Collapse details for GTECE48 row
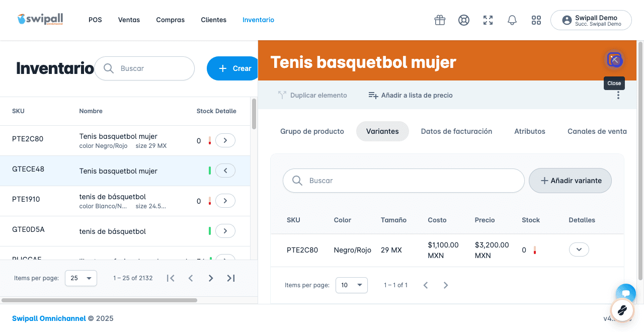 click(225, 171)
